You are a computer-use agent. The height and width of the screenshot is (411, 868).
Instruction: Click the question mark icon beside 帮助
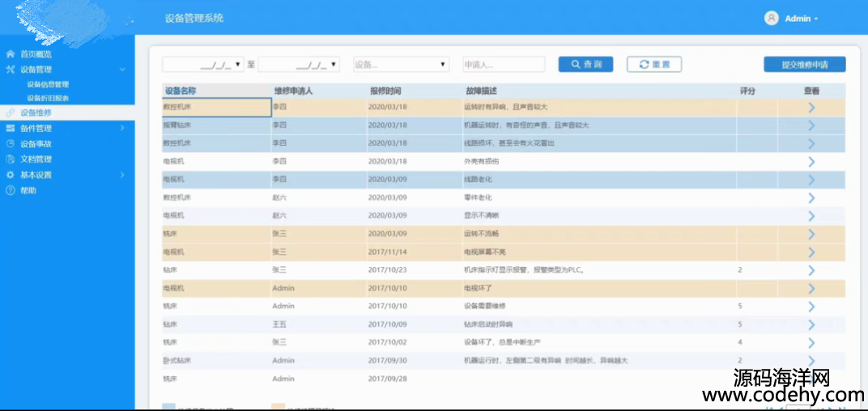[10, 190]
